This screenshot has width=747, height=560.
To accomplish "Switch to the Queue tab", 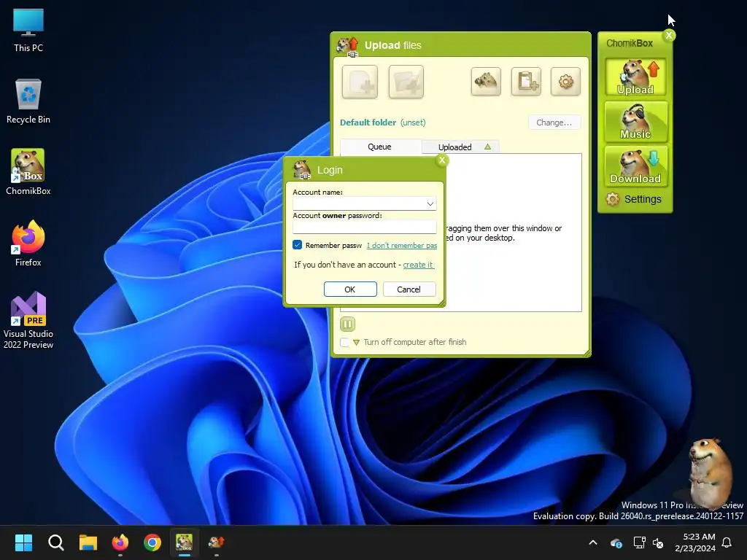I will click(379, 147).
